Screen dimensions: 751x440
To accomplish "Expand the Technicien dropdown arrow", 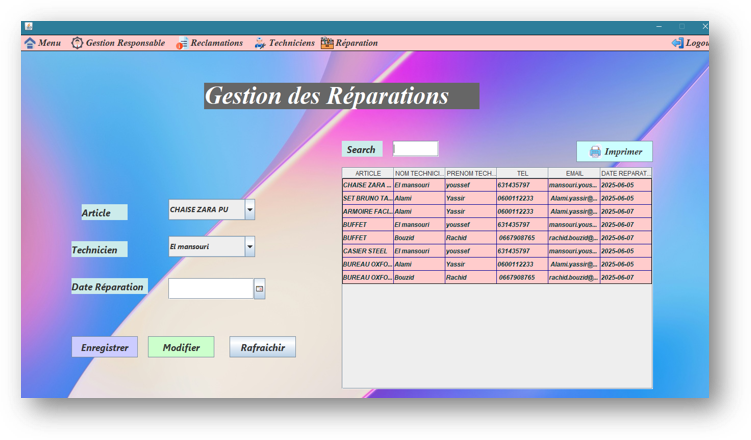I will click(x=250, y=247).
